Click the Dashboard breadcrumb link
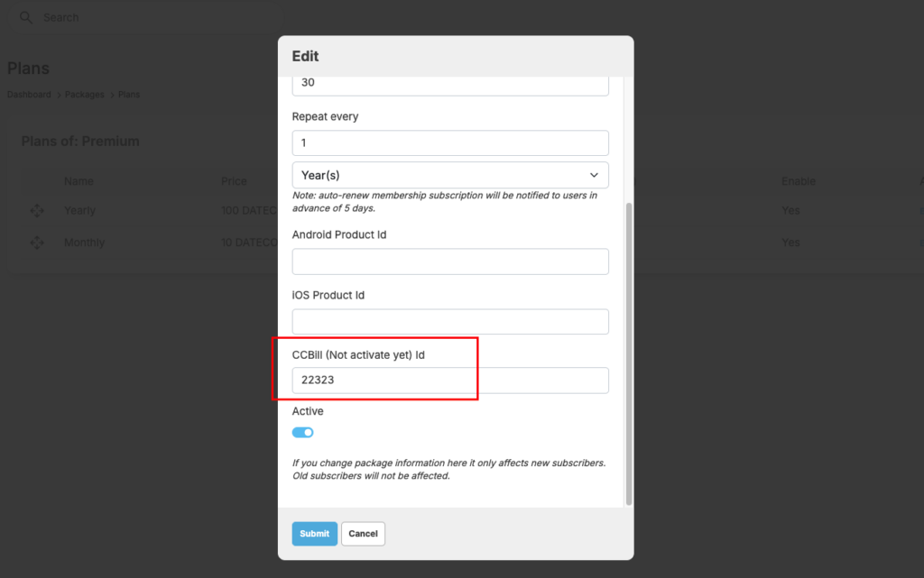The width and height of the screenshot is (924, 578). coord(29,95)
